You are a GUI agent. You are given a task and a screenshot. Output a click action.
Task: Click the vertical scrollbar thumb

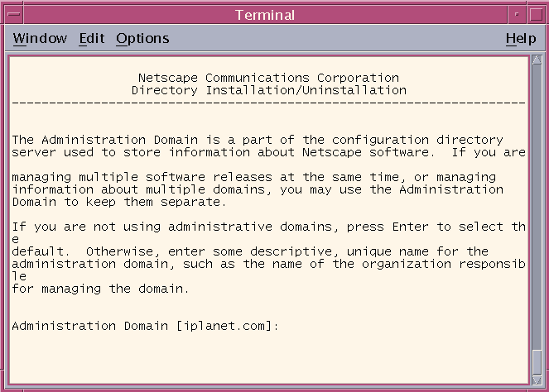coord(537,362)
